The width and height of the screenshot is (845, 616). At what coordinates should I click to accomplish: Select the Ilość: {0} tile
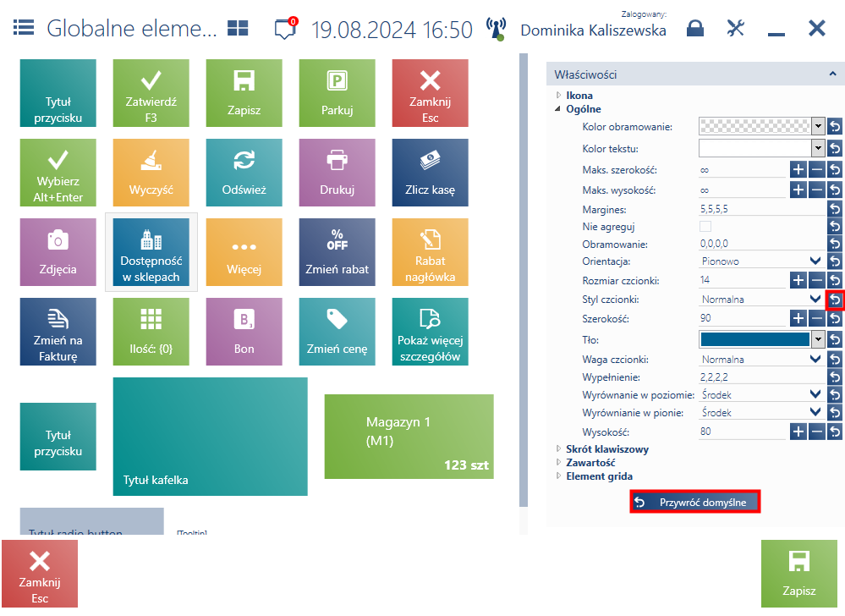coord(151,332)
